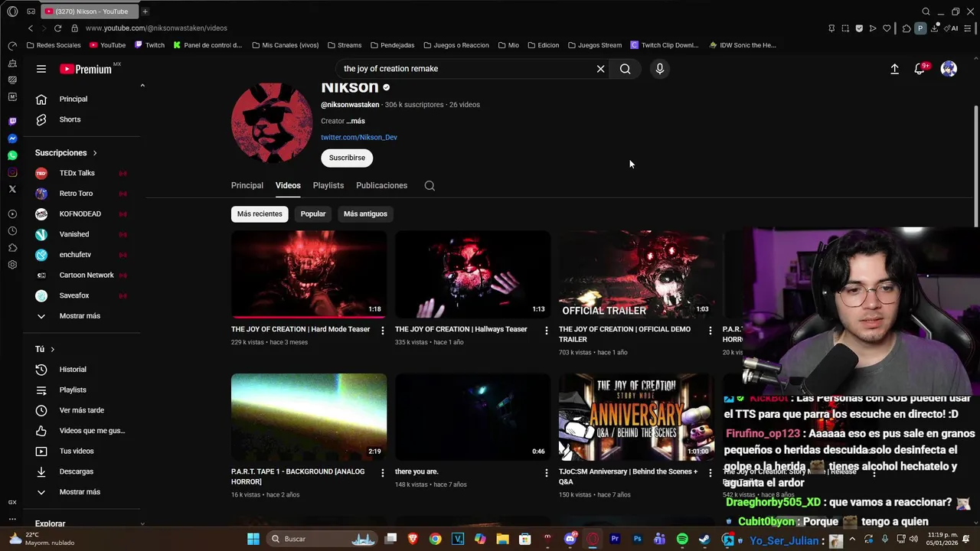
Task: Open a new browser tab
Action: [x=145, y=11]
